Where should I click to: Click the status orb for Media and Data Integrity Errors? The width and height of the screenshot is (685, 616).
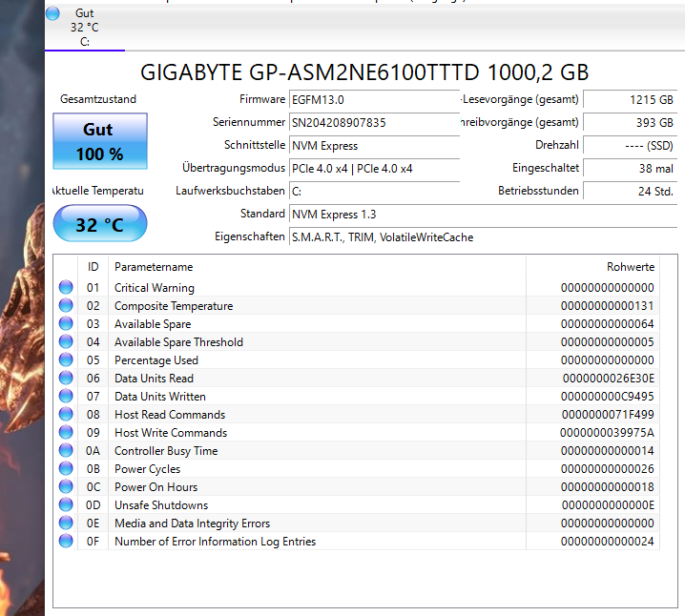(x=66, y=523)
